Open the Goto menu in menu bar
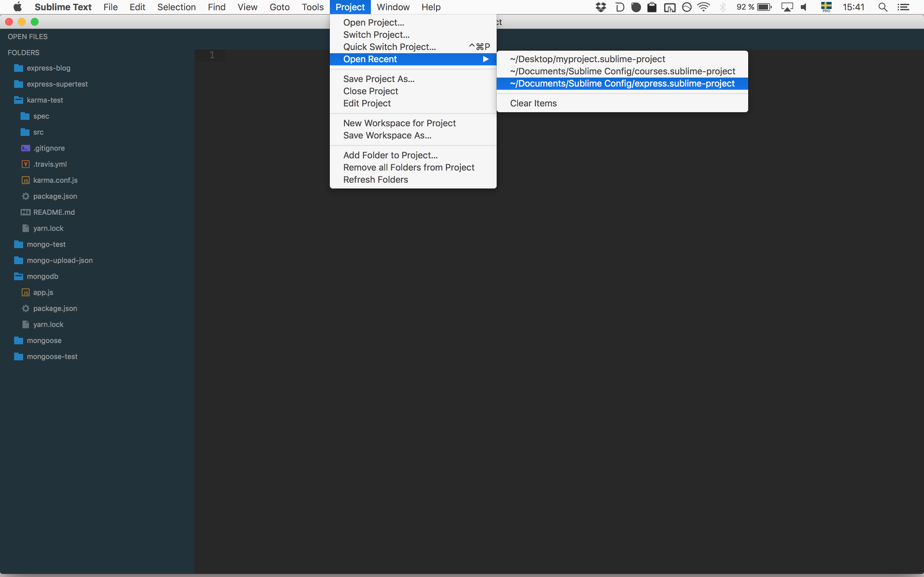924x577 pixels. pos(279,7)
